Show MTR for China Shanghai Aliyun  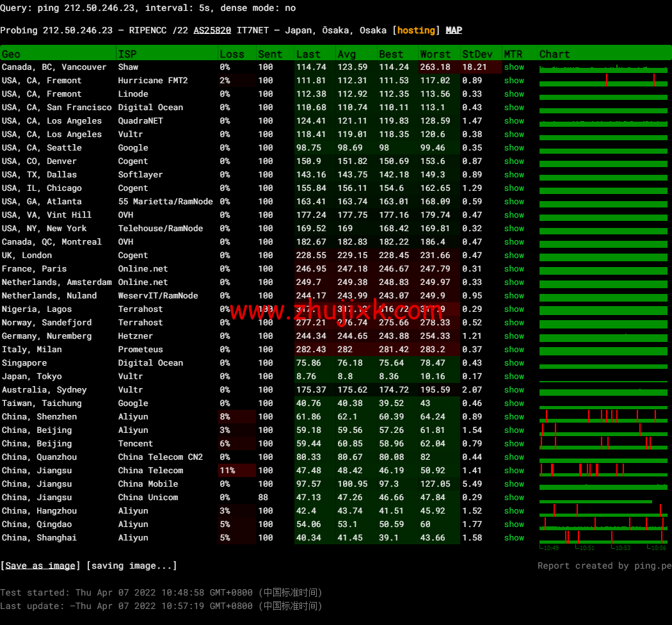[514, 538]
